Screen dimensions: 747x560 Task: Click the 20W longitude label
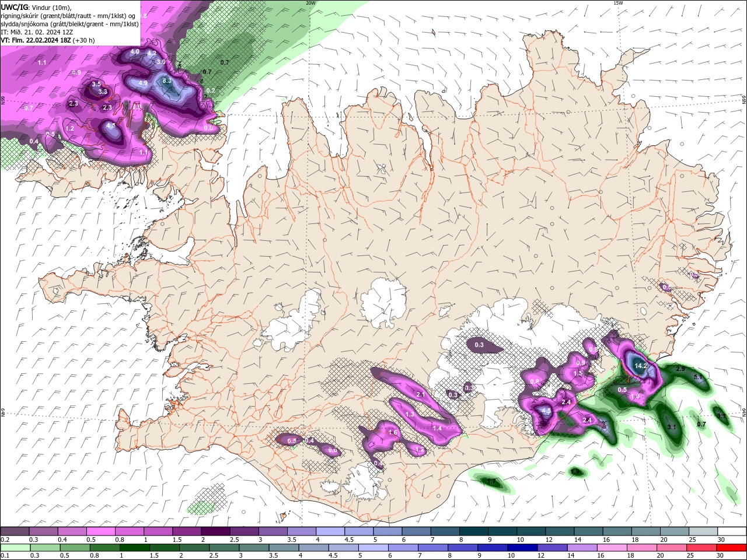[310, 3]
